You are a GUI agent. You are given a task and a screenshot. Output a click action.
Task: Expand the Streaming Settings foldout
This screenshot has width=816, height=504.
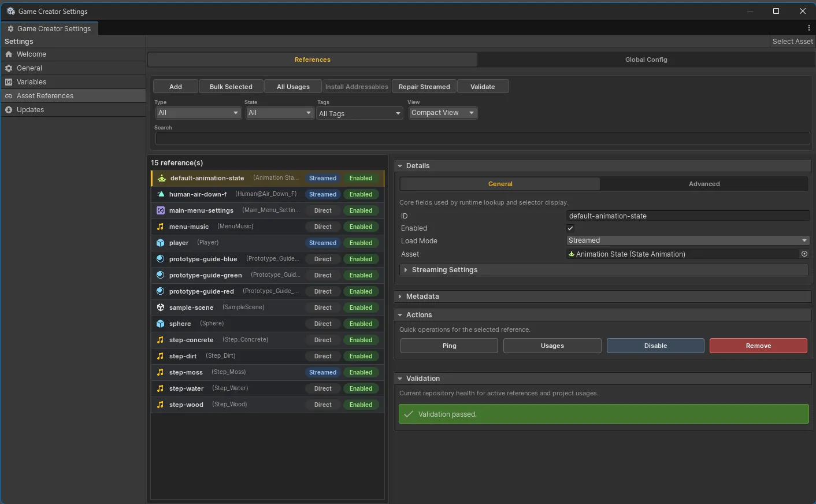(603, 270)
